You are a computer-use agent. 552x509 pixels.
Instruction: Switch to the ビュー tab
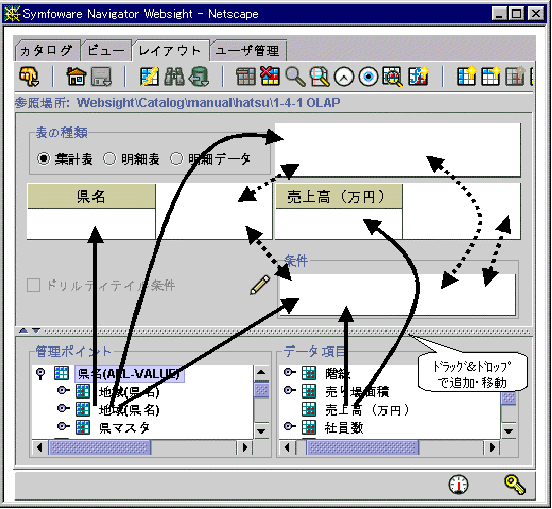(106, 51)
